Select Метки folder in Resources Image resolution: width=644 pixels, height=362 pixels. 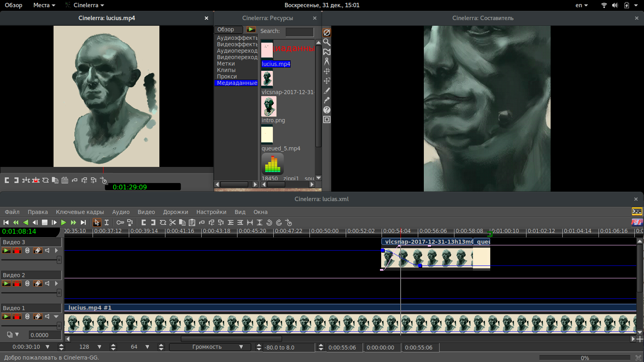[x=226, y=64]
